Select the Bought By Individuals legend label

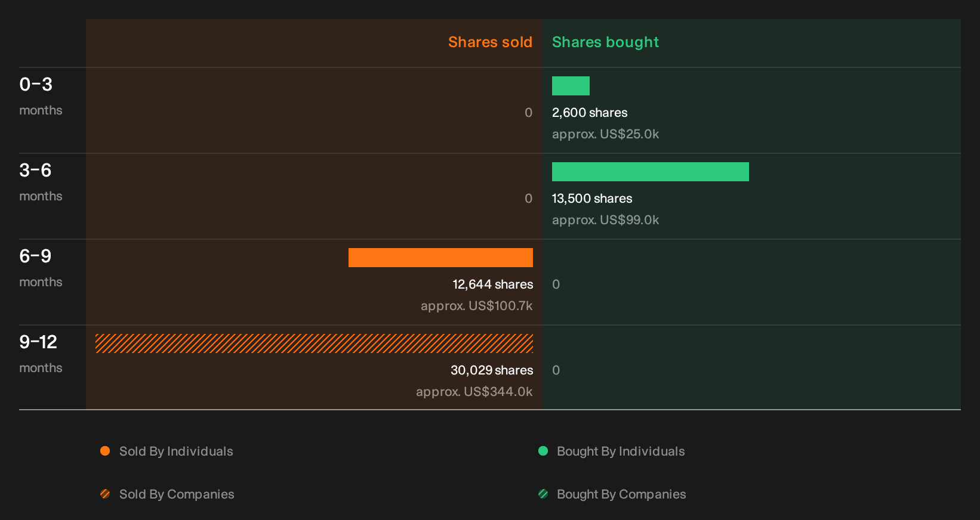point(621,451)
